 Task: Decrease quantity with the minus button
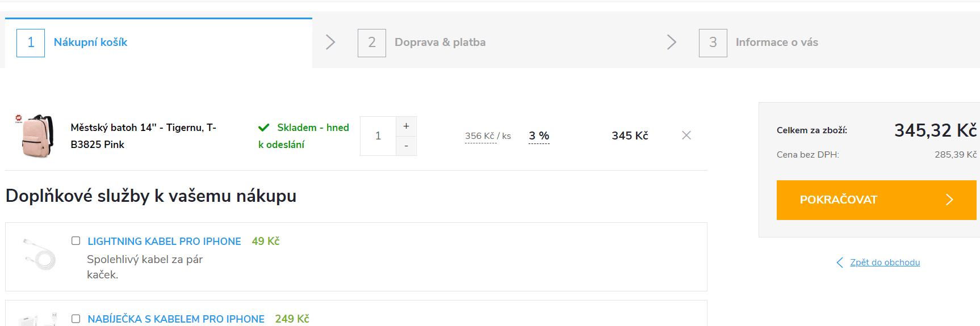(x=406, y=146)
